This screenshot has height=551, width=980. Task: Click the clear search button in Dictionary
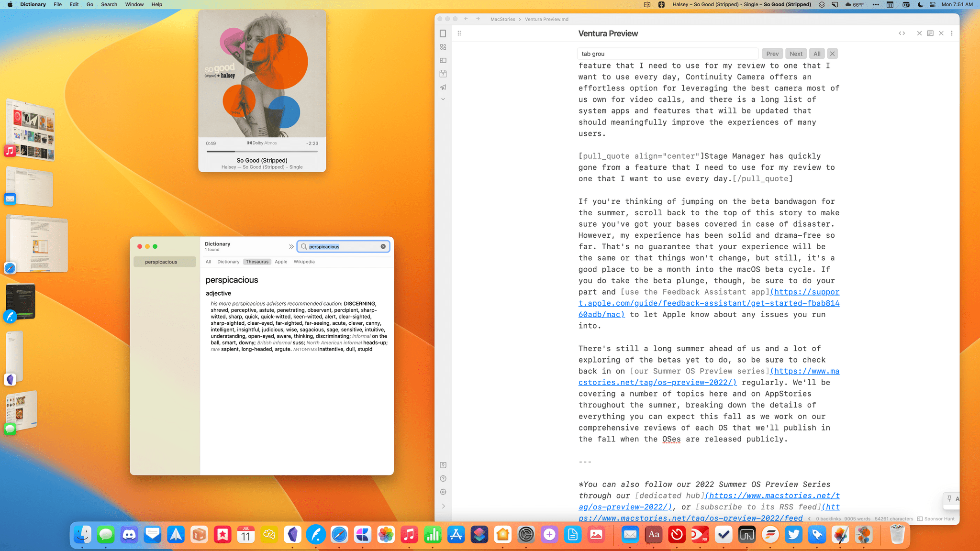382,245
